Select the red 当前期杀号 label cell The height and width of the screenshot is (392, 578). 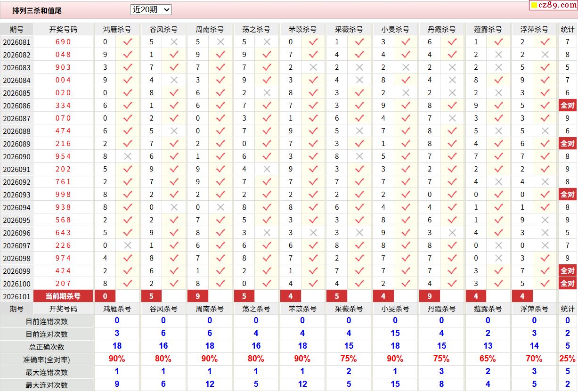point(63,296)
